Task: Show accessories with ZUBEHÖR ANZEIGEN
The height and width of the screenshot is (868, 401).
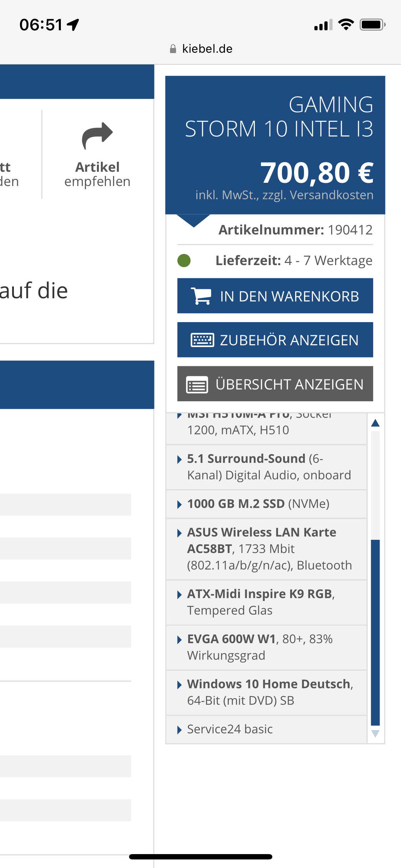Action: [275, 340]
